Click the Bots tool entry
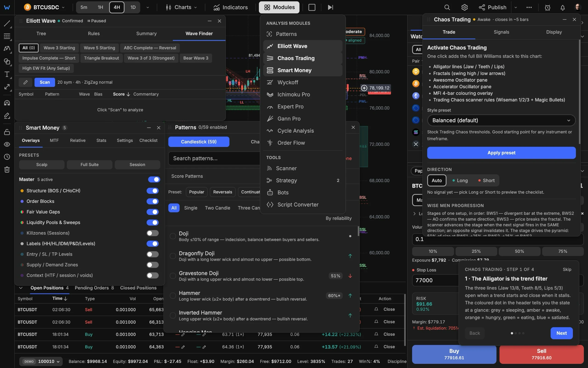The height and width of the screenshot is (368, 588). tap(303, 193)
